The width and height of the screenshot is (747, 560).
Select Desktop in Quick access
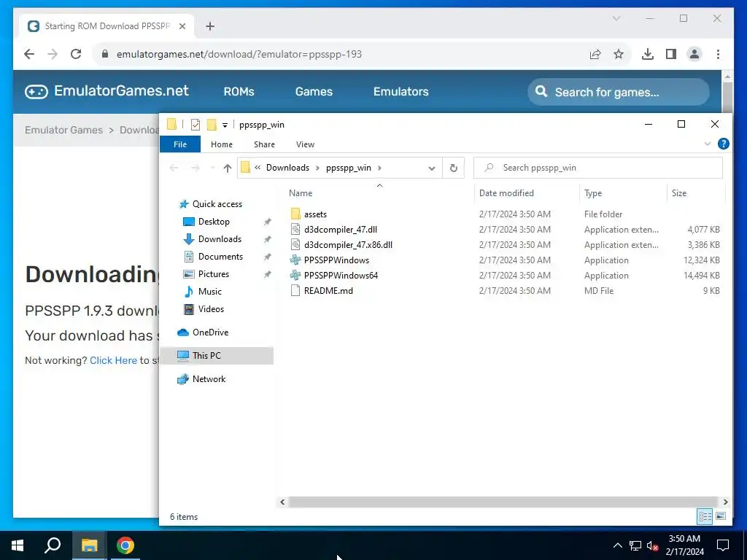click(214, 222)
